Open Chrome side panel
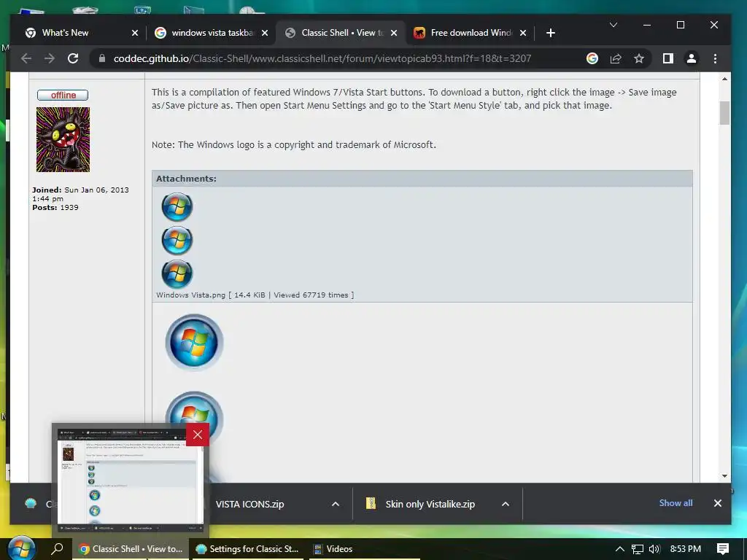The height and width of the screenshot is (560, 747). (x=668, y=58)
